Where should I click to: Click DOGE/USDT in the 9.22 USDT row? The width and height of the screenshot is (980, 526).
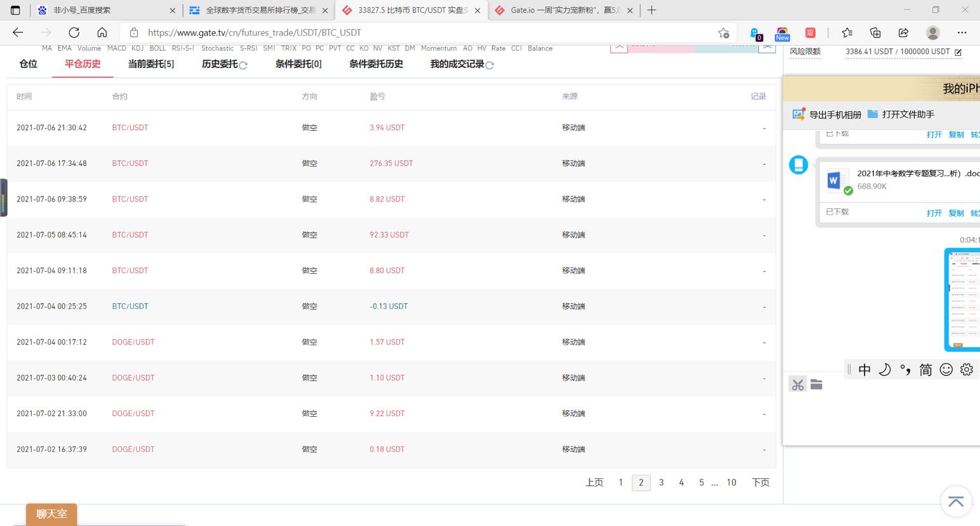click(133, 414)
